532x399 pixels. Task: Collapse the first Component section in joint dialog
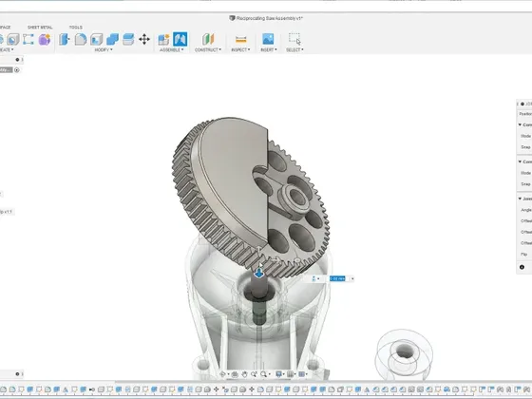(520, 124)
